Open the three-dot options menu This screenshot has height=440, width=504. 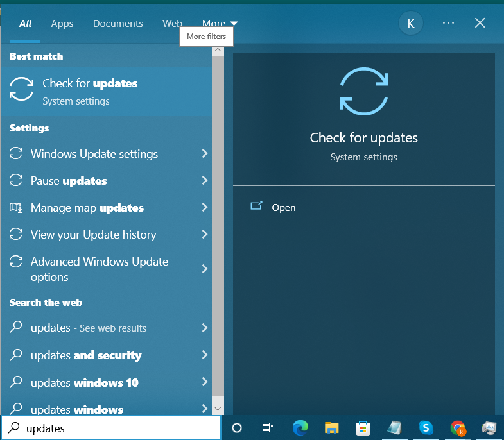coord(448,23)
